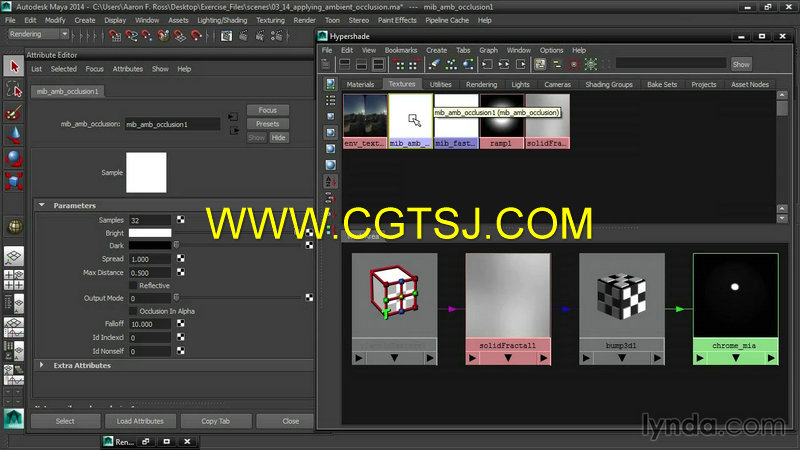Click the web browser globe icon in toolbox
Screen dimensions: 800x450
[15, 227]
